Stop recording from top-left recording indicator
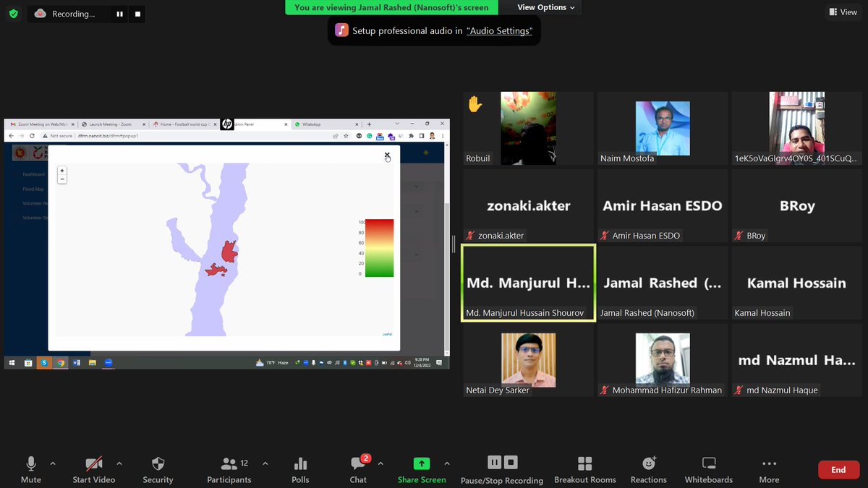868x488 pixels. click(x=138, y=14)
